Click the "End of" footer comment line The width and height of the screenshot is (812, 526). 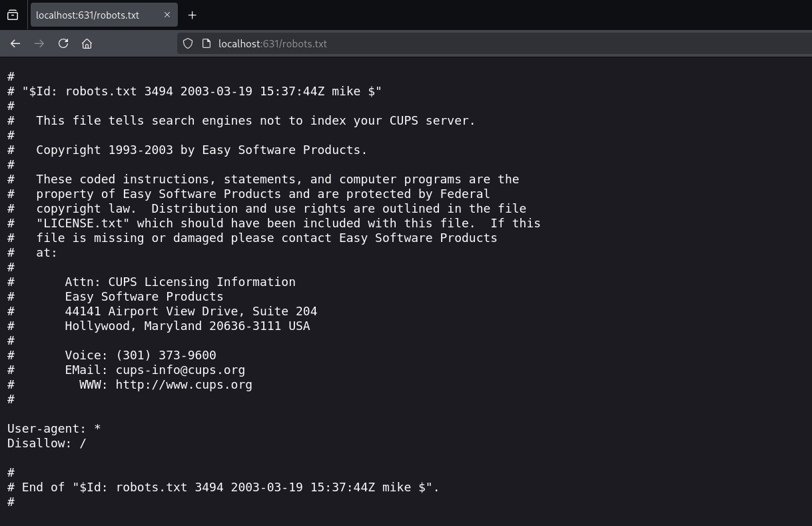223,487
